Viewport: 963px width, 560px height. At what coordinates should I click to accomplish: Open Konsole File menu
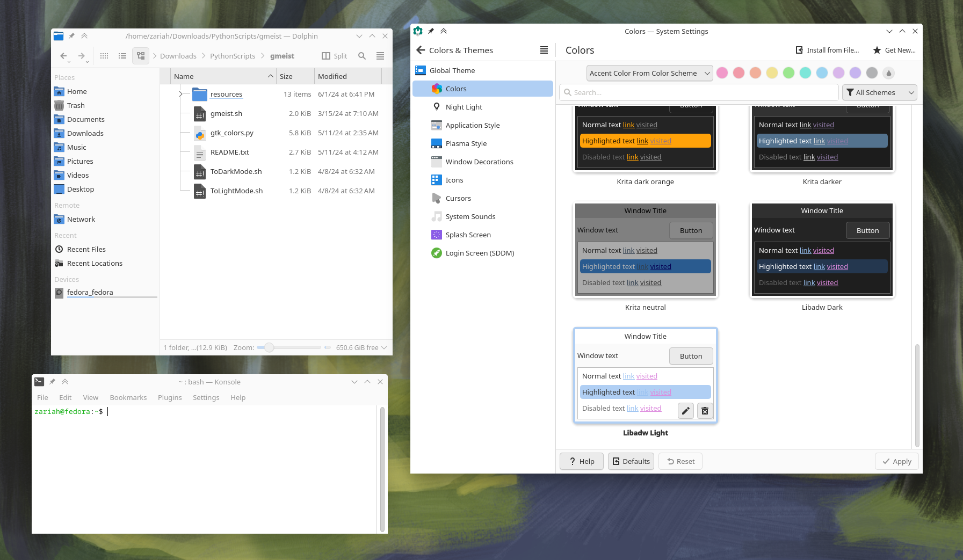click(42, 397)
